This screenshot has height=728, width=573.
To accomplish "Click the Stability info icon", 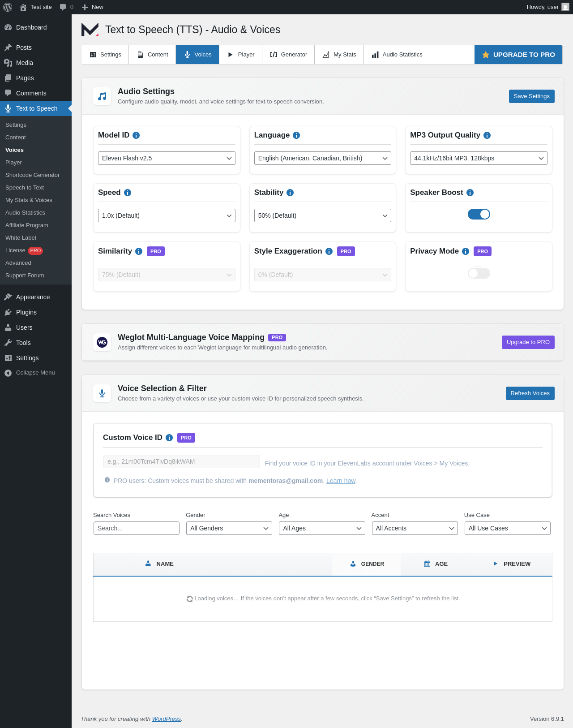I will pos(290,193).
